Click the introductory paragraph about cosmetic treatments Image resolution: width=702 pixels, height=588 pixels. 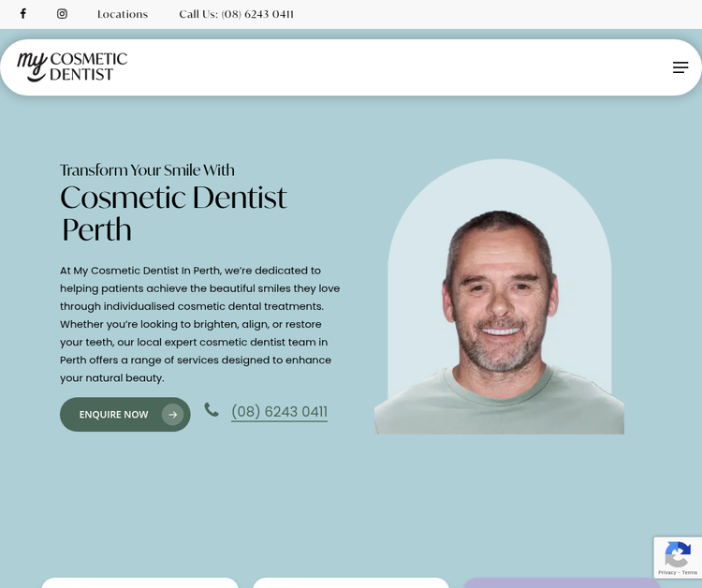pyautogui.click(x=200, y=324)
